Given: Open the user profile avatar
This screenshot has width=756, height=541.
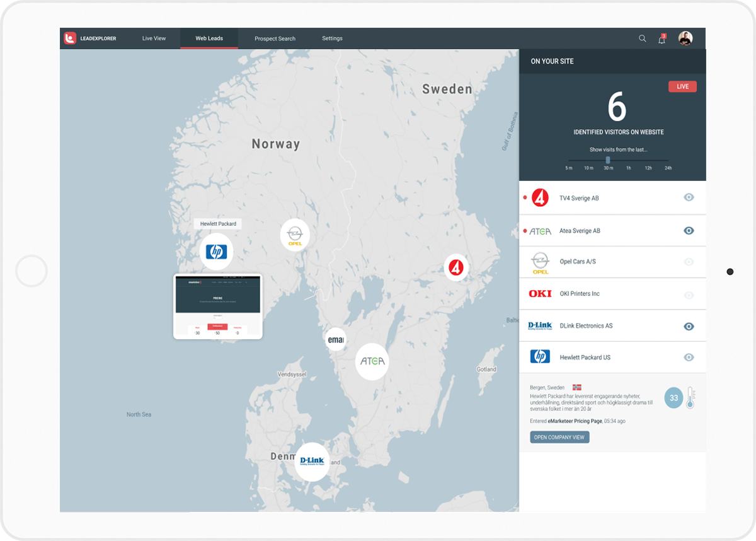Looking at the screenshot, I should (685, 38).
